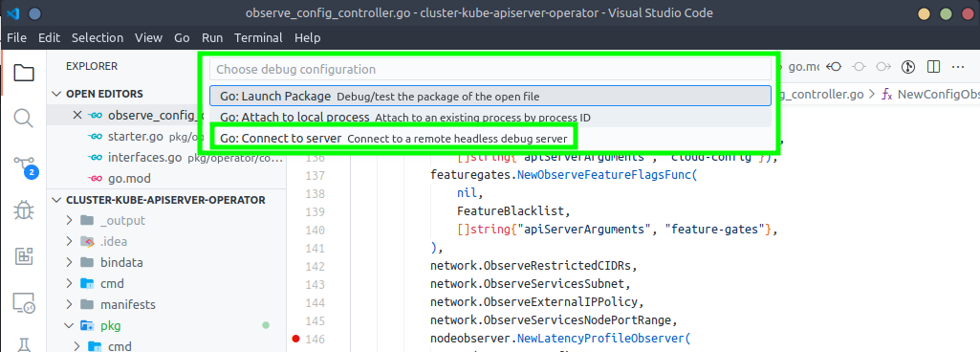This screenshot has height=352, width=980.
Task: Open the Explorer view in activity bar
Action: click(x=23, y=73)
